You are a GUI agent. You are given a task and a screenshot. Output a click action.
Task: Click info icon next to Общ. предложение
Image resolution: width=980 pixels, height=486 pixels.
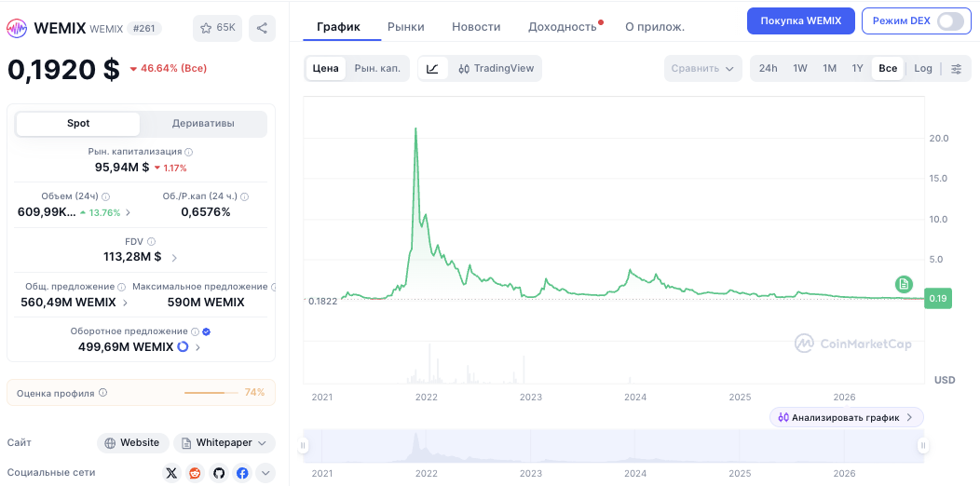121,287
